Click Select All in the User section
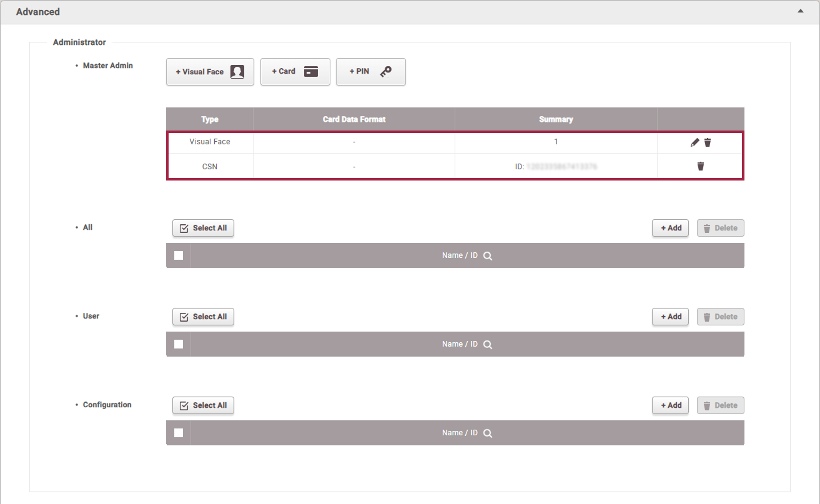The image size is (820, 504). point(203,317)
